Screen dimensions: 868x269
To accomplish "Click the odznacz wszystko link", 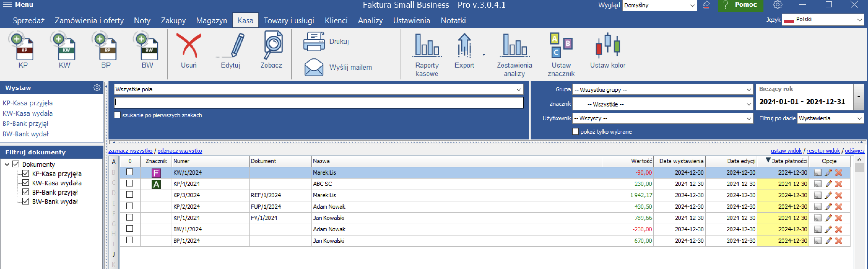I will pos(180,151).
